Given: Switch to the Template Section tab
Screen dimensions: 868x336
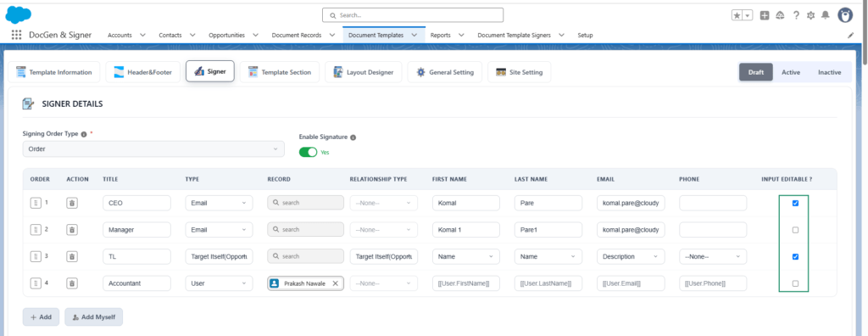Looking at the screenshot, I should (x=280, y=72).
